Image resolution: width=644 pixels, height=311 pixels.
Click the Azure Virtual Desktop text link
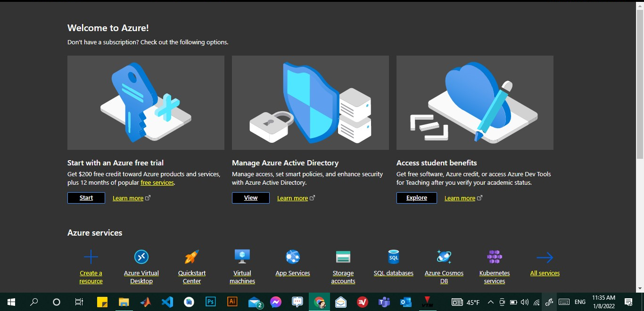141,277
